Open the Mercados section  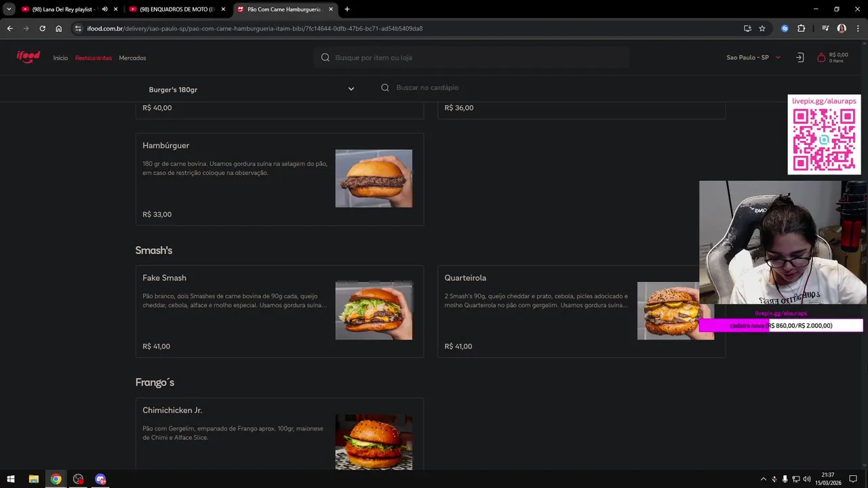(132, 58)
